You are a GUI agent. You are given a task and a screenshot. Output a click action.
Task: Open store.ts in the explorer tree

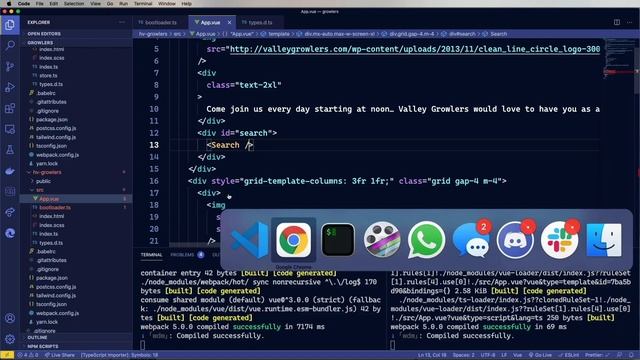pyautogui.click(x=48, y=76)
